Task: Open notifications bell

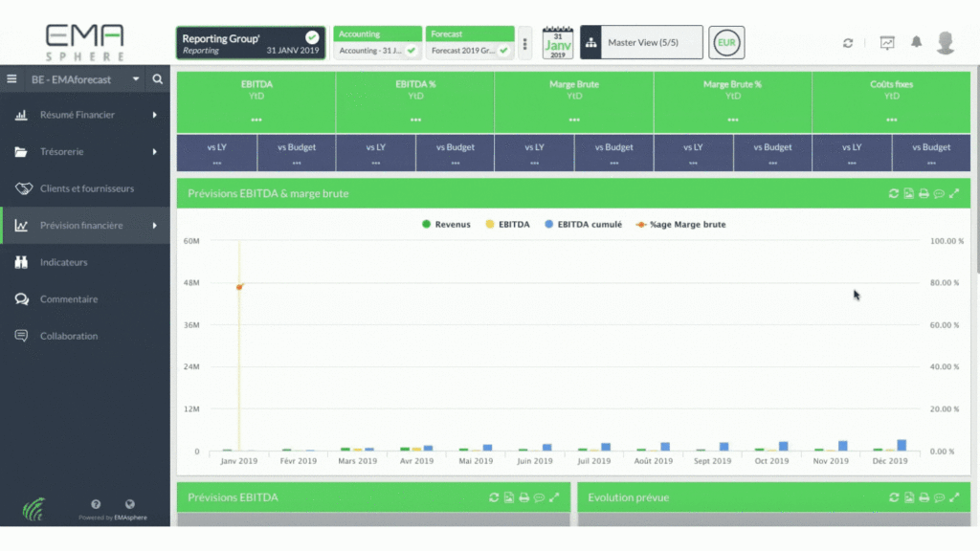Action: coord(916,42)
